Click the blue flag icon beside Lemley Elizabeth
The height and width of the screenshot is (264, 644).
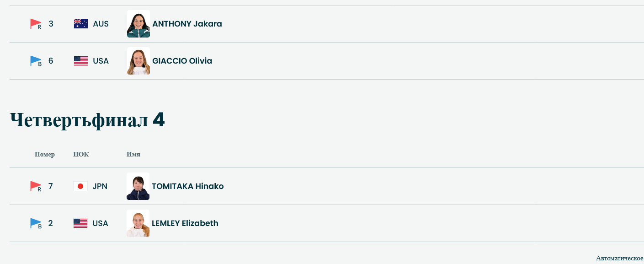coord(35,223)
